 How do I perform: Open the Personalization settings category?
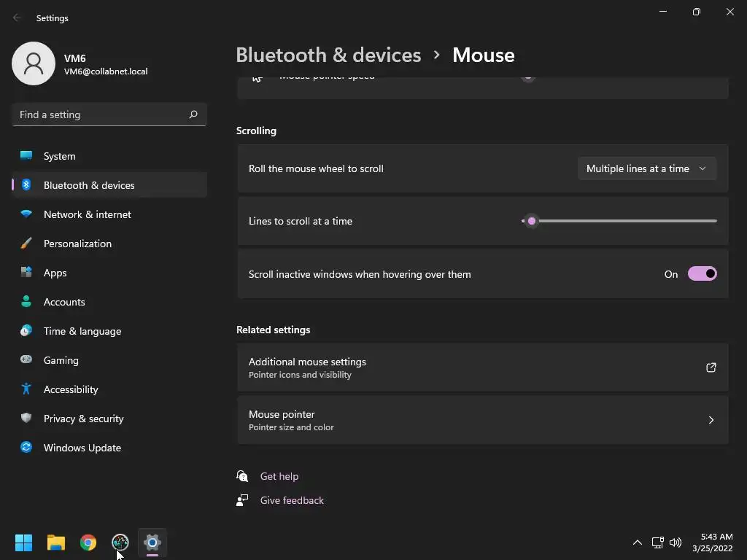[x=77, y=244]
